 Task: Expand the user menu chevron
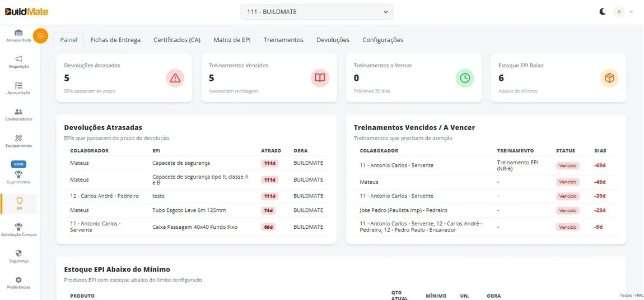pyautogui.click(x=631, y=12)
